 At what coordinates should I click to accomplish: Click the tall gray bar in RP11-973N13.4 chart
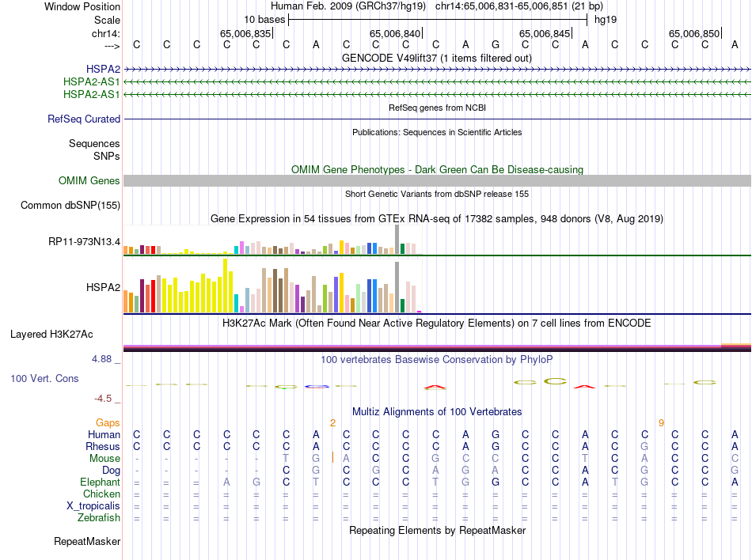pyautogui.click(x=397, y=240)
